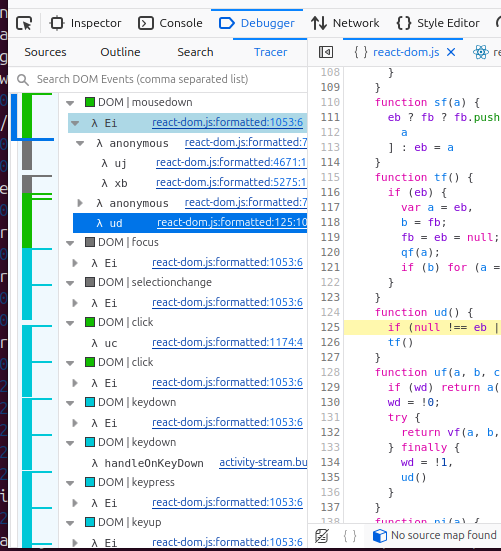Viewport: 501px width, 551px height.
Task: Open react-dom.js:formatted:4671 link for uj
Action: point(231,162)
